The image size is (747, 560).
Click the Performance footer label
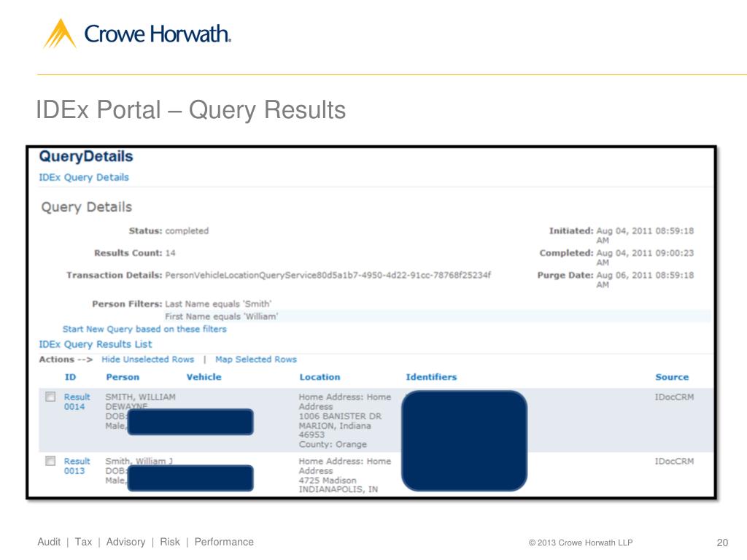(x=224, y=542)
